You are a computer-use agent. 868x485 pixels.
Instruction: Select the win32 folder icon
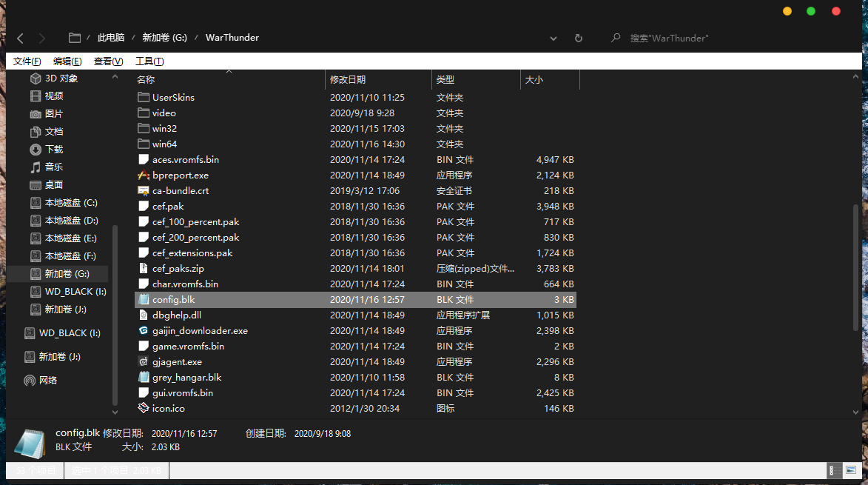pyautogui.click(x=144, y=128)
